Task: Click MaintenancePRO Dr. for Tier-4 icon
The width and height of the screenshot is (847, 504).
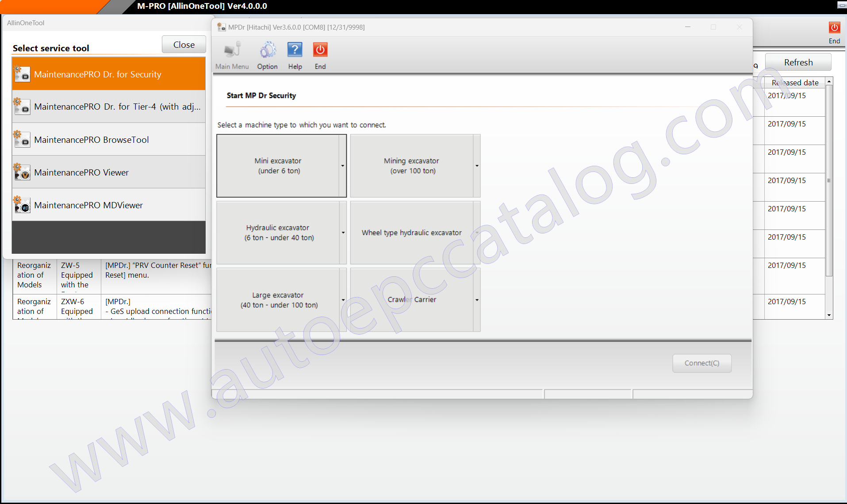Action: click(22, 107)
